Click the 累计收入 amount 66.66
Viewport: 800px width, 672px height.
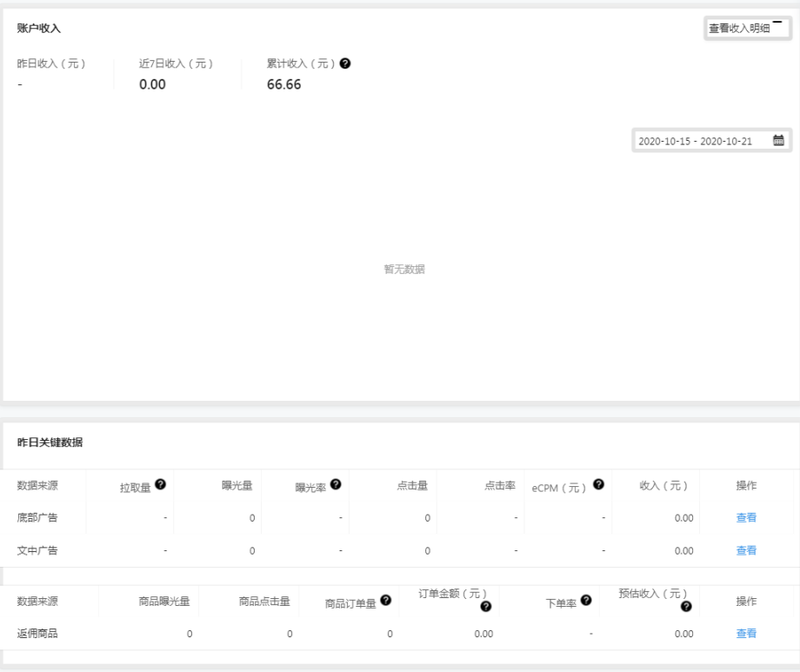(x=283, y=84)
